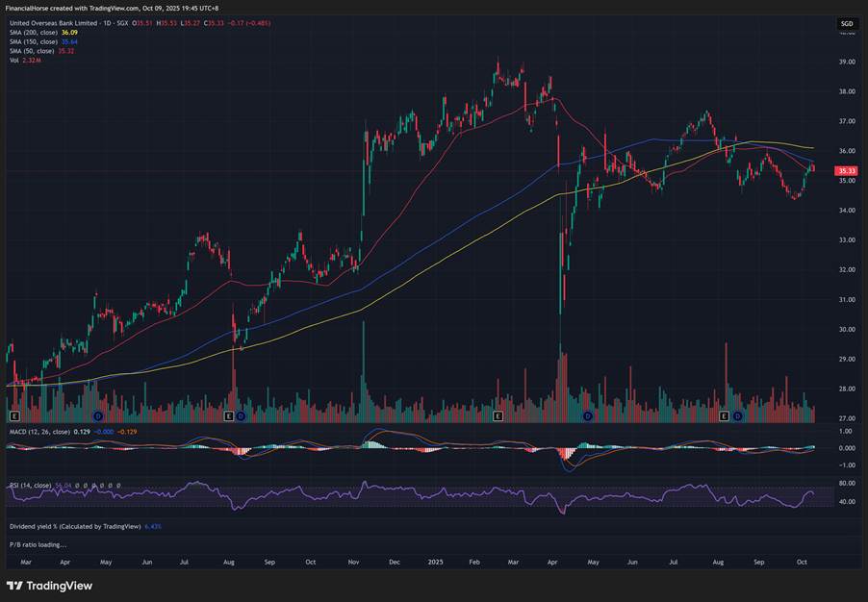Select the SMA (200, close) indicator legend
Image resolution: width=868 pixels, height=602 pixels.
click(x=35, y=33)
